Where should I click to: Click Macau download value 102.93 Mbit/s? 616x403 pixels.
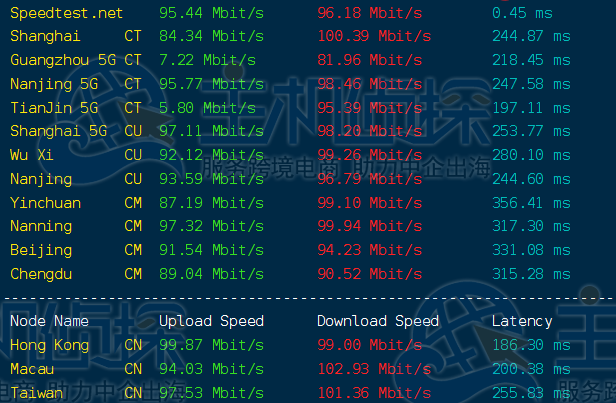point(374,369)
